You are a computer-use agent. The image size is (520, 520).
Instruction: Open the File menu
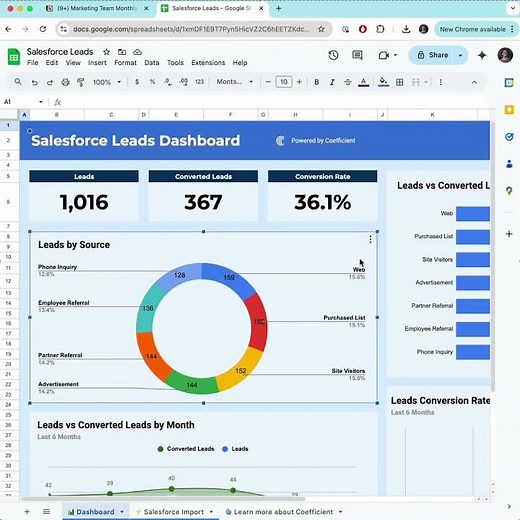33,63
